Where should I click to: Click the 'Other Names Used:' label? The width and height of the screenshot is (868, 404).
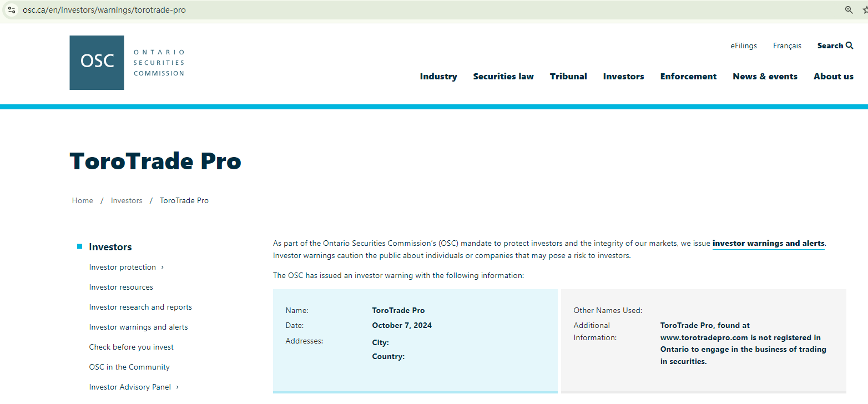pyautogui.click(x=608, y=310)
